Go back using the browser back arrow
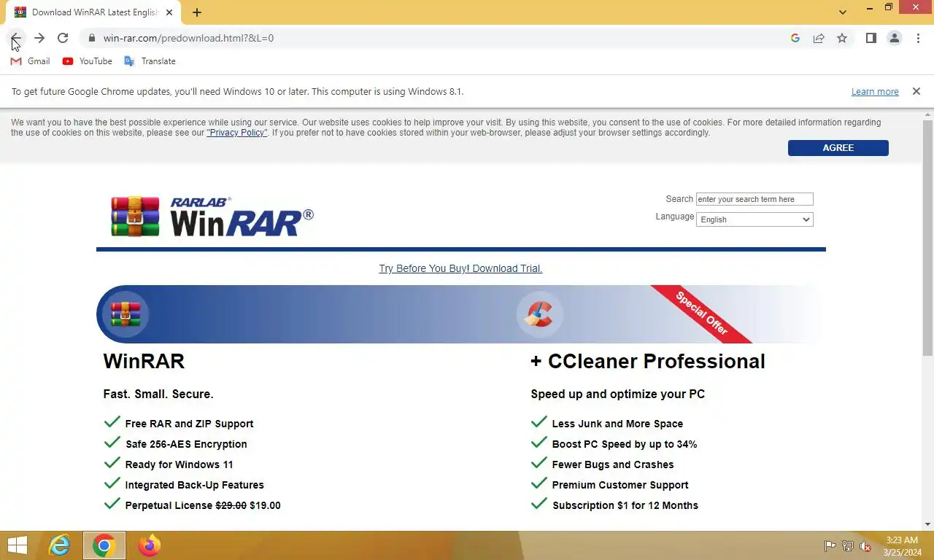The width and height of the screenshot is (934, 560). 16,38
